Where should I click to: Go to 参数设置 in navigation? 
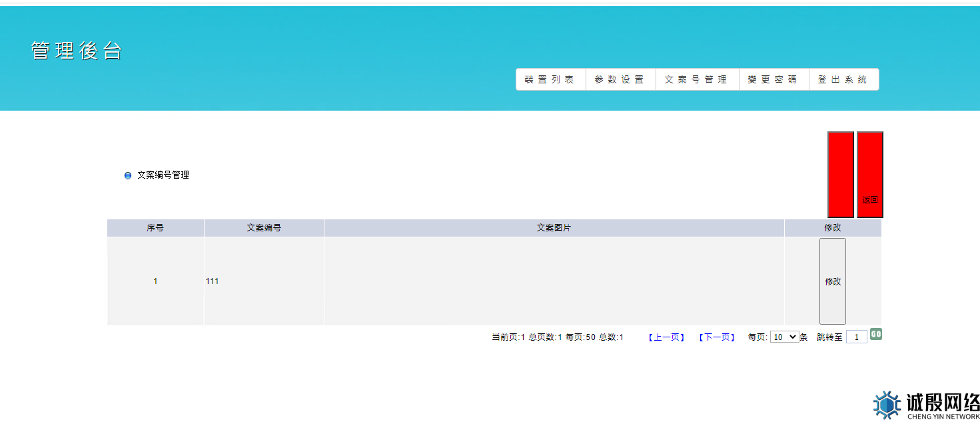[620, 79]
